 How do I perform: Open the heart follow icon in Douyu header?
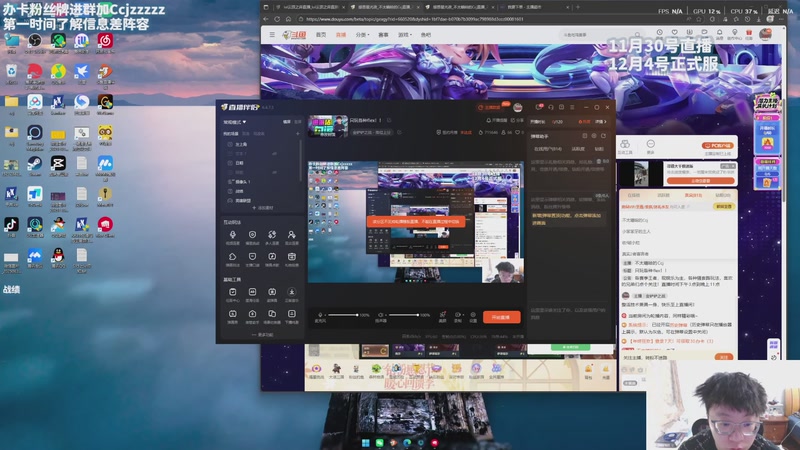[x=674, y=34]
